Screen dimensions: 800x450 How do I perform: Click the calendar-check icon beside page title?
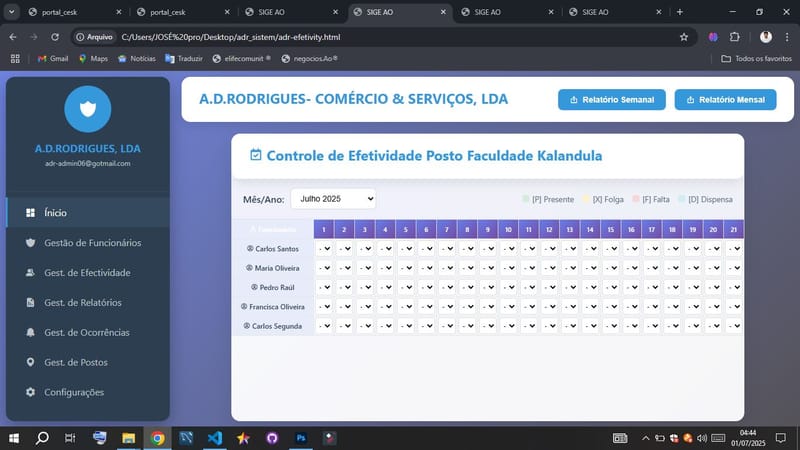[x=256, y=155]
